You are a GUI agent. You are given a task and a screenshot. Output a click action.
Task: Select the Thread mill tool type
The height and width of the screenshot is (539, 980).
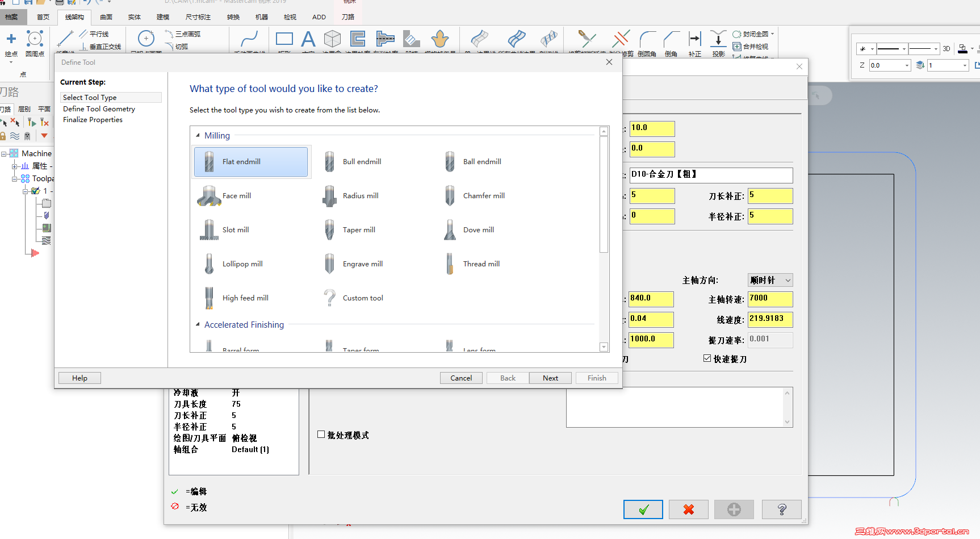coord(472,264)
